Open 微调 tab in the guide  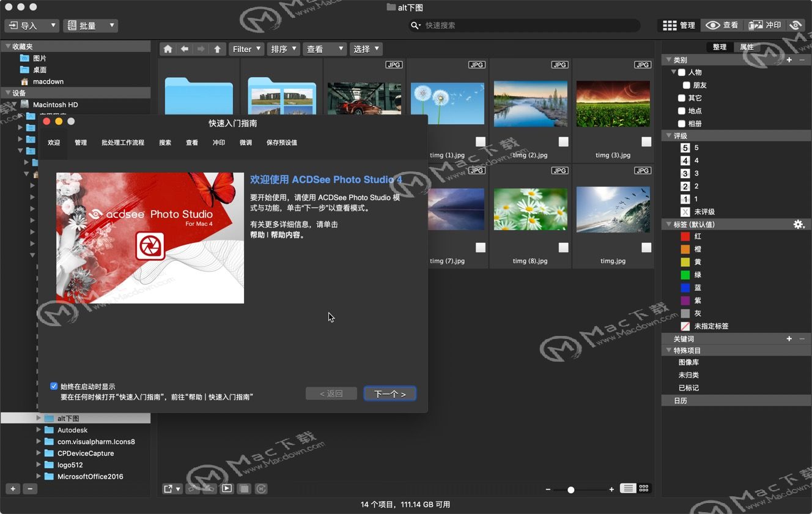(246, 143)
